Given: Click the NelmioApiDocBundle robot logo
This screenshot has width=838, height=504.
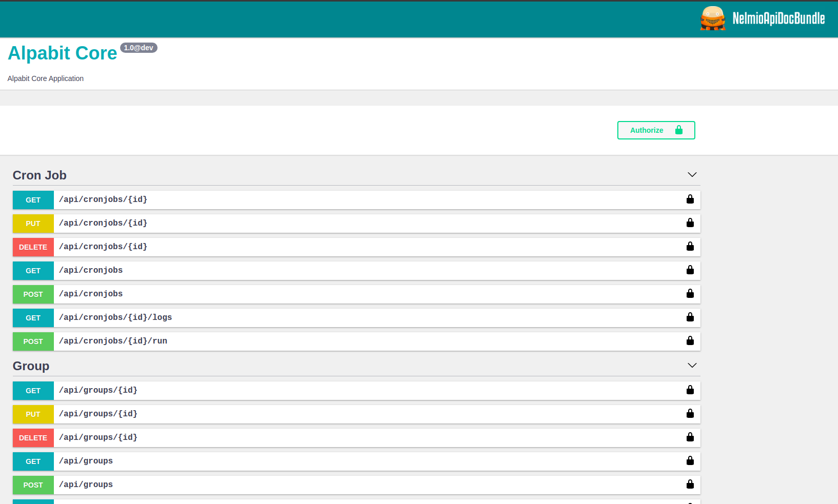Looking at the screenshot, I should 713,18.
